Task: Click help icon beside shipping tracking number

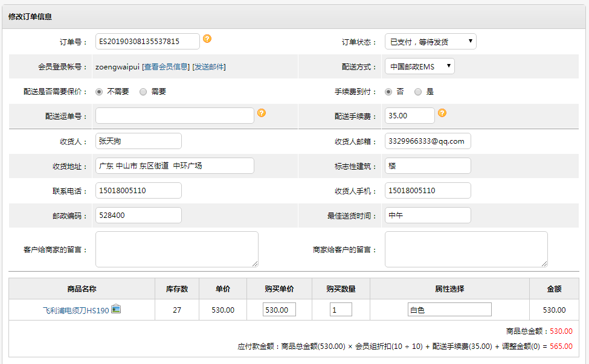Action: (x=262, y=113)
